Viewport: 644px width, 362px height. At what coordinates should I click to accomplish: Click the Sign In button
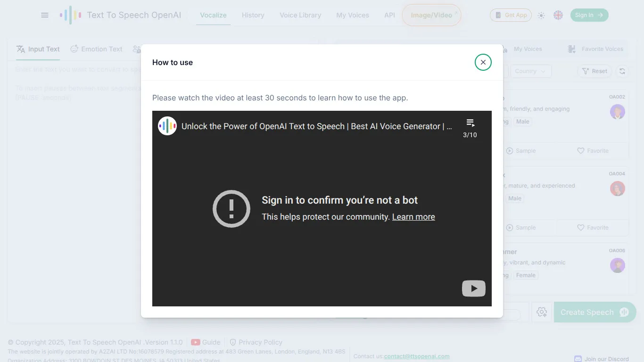(589, 15)
